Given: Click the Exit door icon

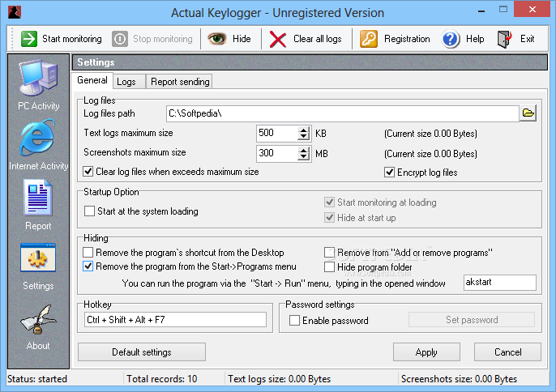Looking at the screenshot, I should point(505,39).
